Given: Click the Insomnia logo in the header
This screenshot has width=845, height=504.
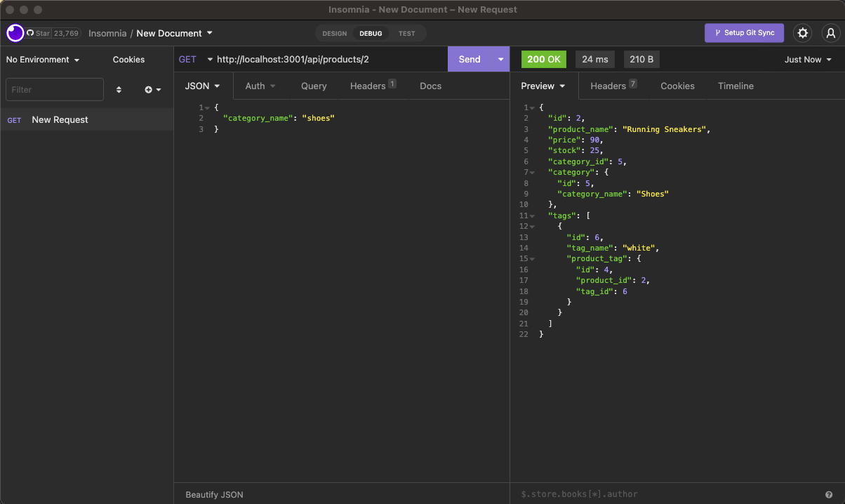Looking at the screenshot, I should click(14, 33).
